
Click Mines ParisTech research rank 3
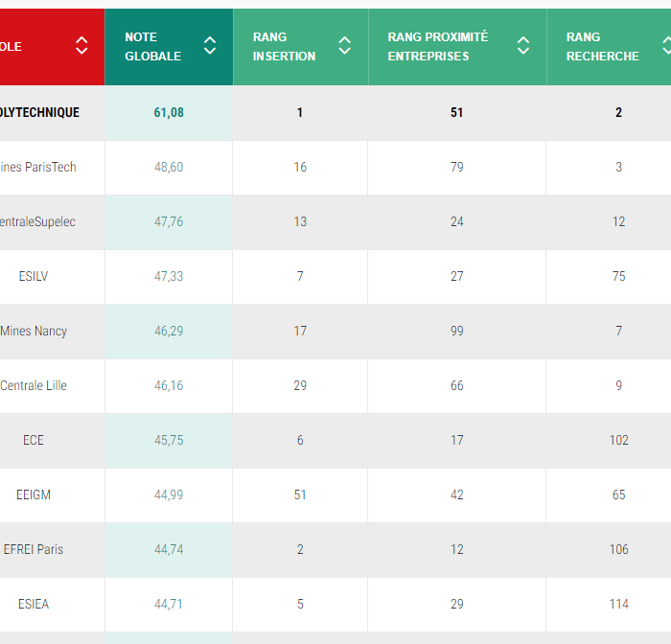pos(619,167)
